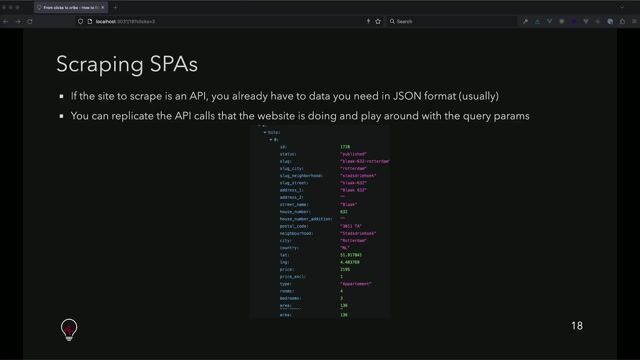Click the green square extension icon
The width and height of the screenshot is (640, 360).
pos(562,21)
